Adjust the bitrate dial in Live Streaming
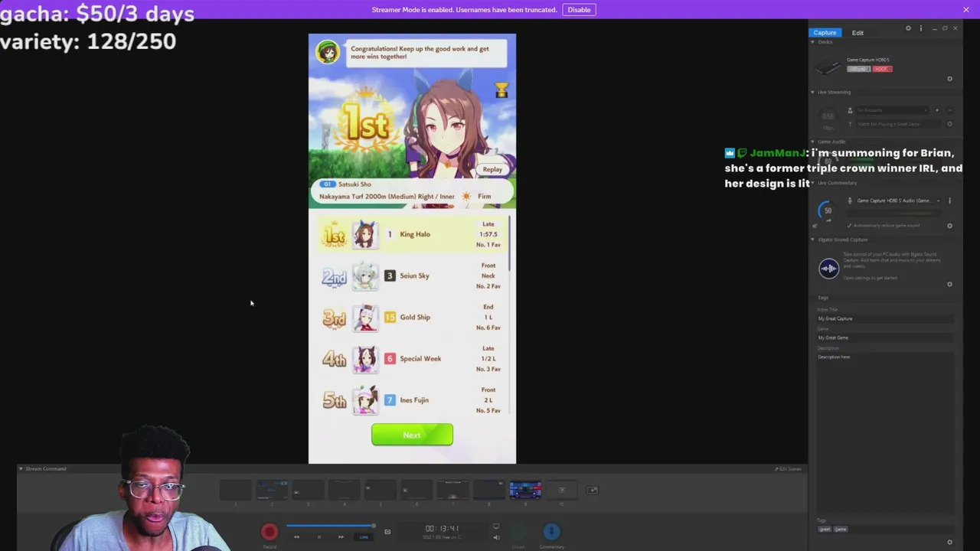This screenshot has width=980, height=551. (828, 116)
